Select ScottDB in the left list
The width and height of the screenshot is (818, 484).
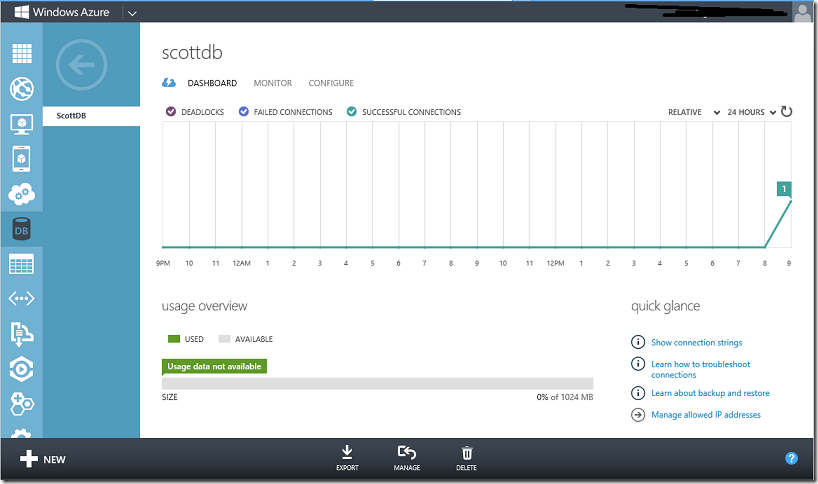pos(91,116)
